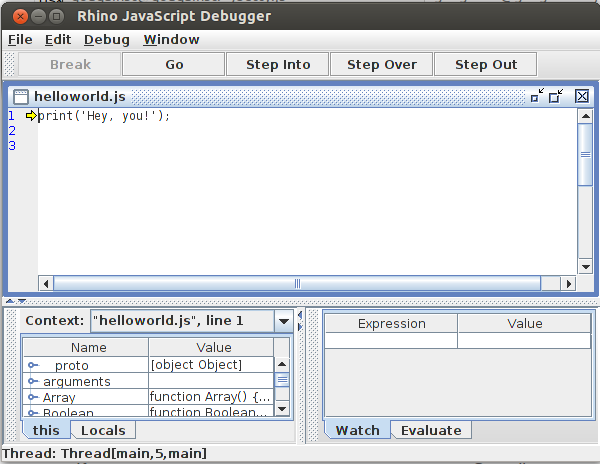Switch to the Evaluate tab
The image size is (600, 464).
pos(431,430)
